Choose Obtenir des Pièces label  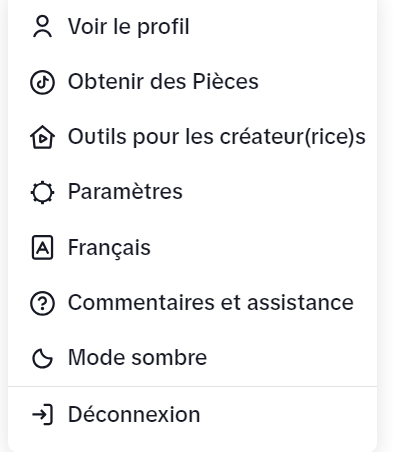[x=163, y=81]
